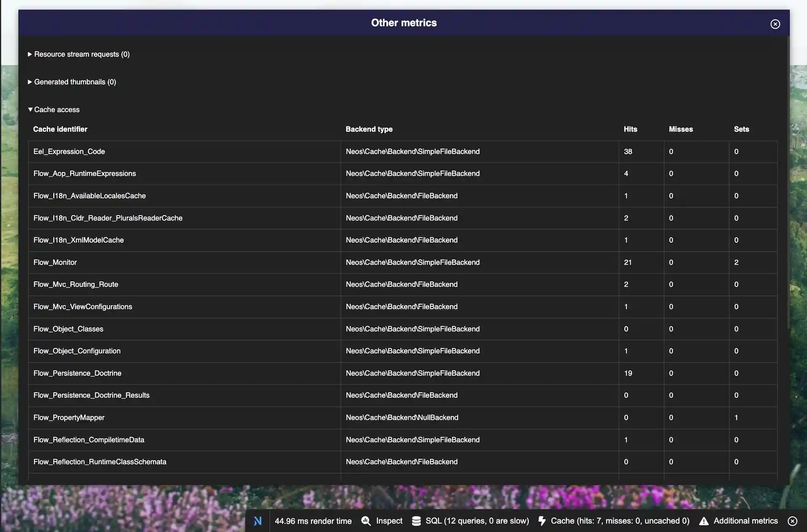The width and height of the screenshot is (807, 532).
Task: Select the Inspect magnifier icon
Action: (x=366, y=521)
